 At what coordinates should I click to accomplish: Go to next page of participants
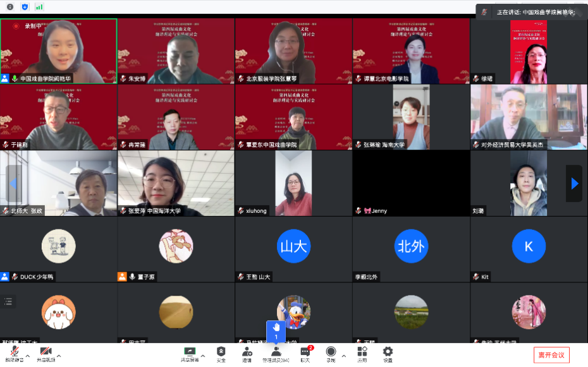(x=574, y=183)
